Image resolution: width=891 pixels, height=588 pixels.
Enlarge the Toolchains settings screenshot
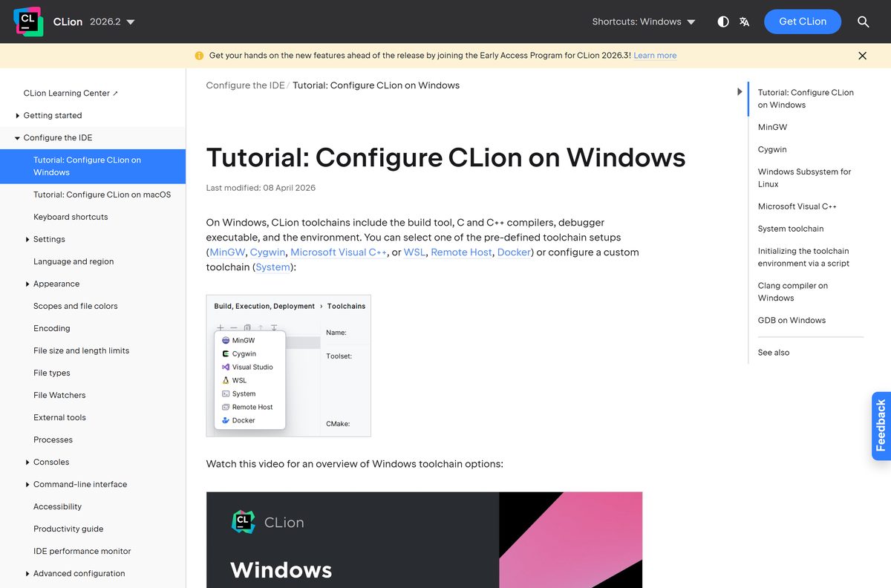click(288, 366)
